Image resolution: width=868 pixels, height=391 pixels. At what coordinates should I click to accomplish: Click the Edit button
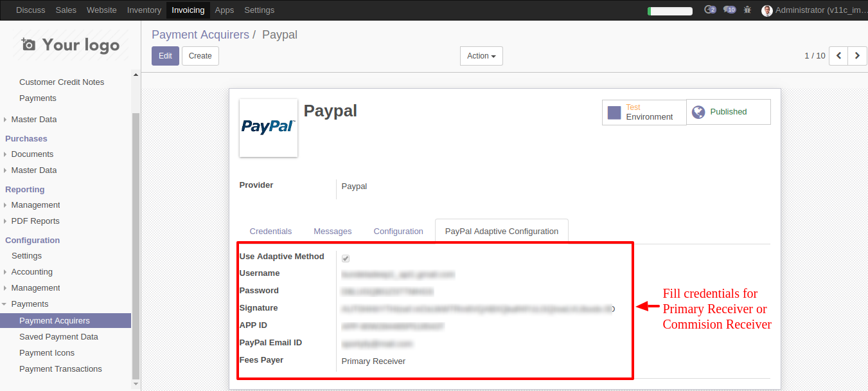point(165,56)
